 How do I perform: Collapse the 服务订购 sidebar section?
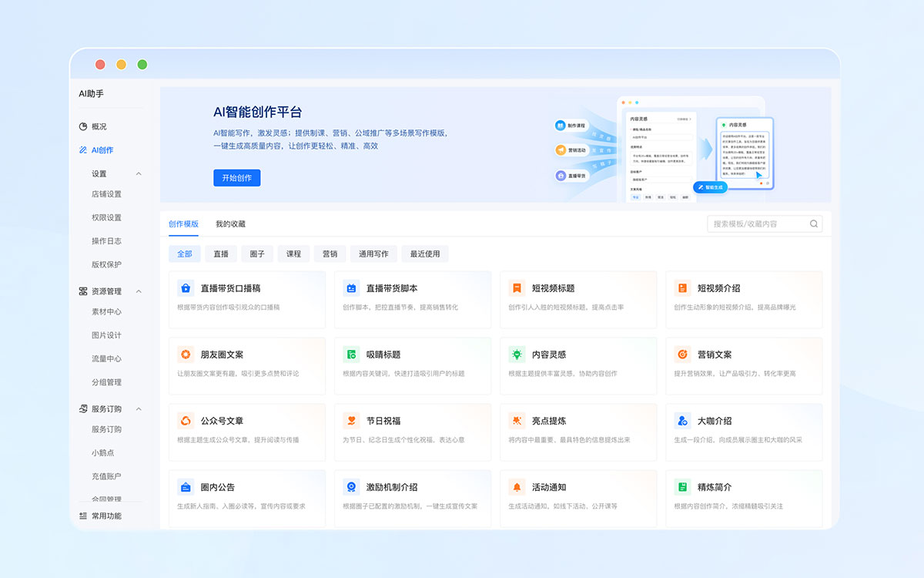(139, 408)
